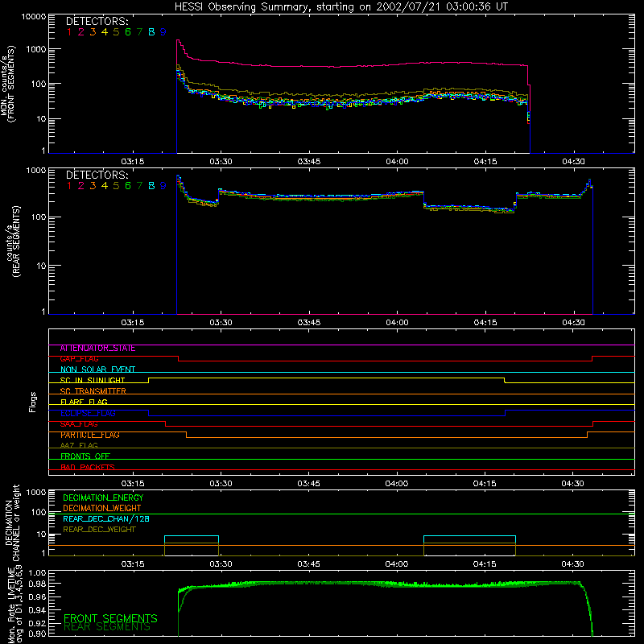This screenshot has width=644, height=644.
Task: Pick detector 9 in rear segments legend
Action: (163, 186)
